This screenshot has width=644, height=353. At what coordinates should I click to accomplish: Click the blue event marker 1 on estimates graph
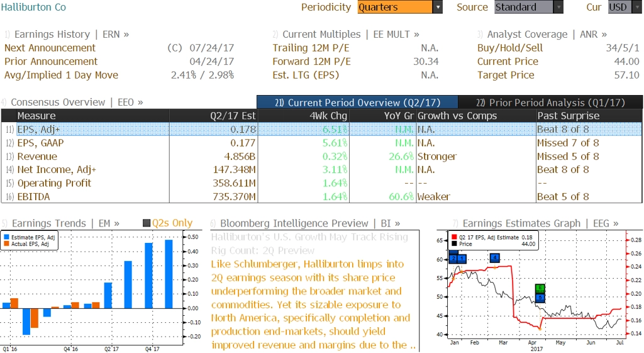pyautogui.click(x=462, y=259)
